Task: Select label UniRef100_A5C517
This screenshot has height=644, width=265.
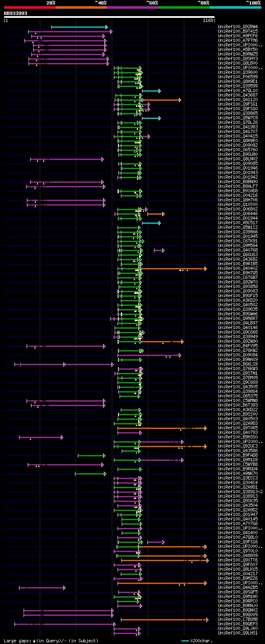Action: tap(238, 223)
